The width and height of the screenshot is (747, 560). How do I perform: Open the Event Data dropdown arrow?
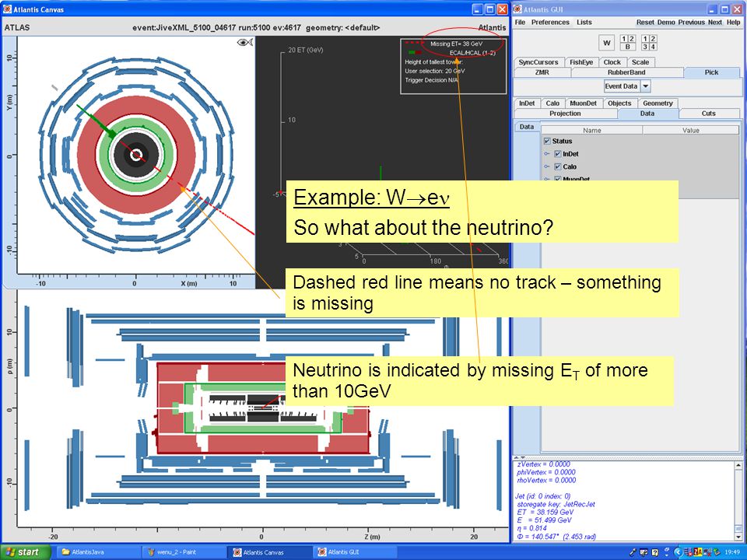pos(646,86)
